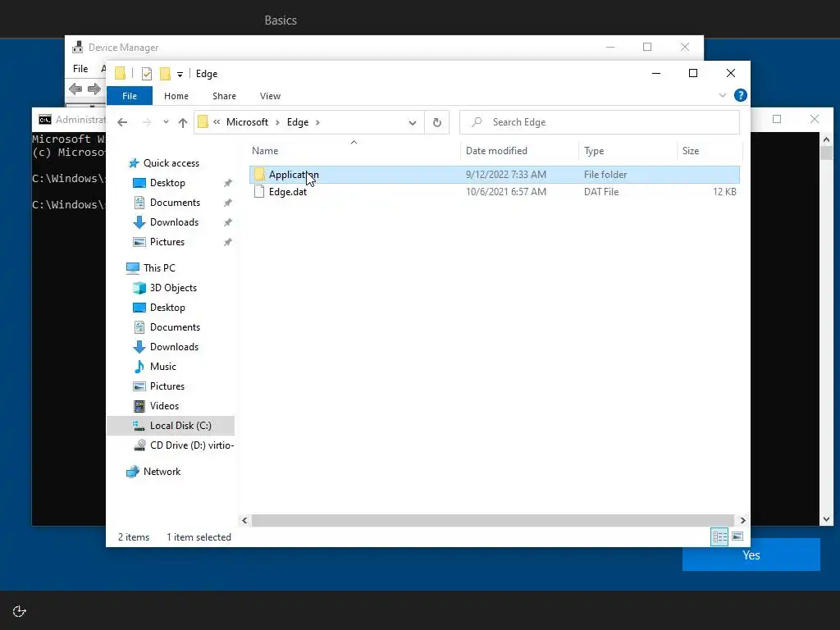Select pinned Desktop under Quick access
This screenshot has width=840, height=630.
pos(167,183)
